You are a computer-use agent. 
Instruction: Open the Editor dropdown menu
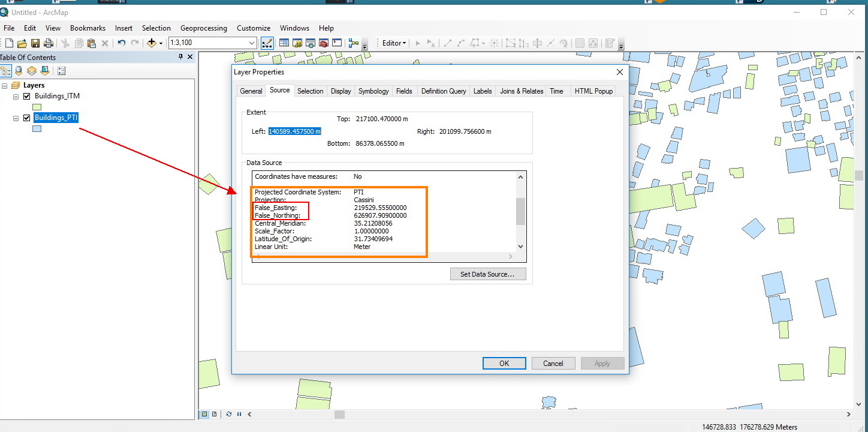point(394,43)
